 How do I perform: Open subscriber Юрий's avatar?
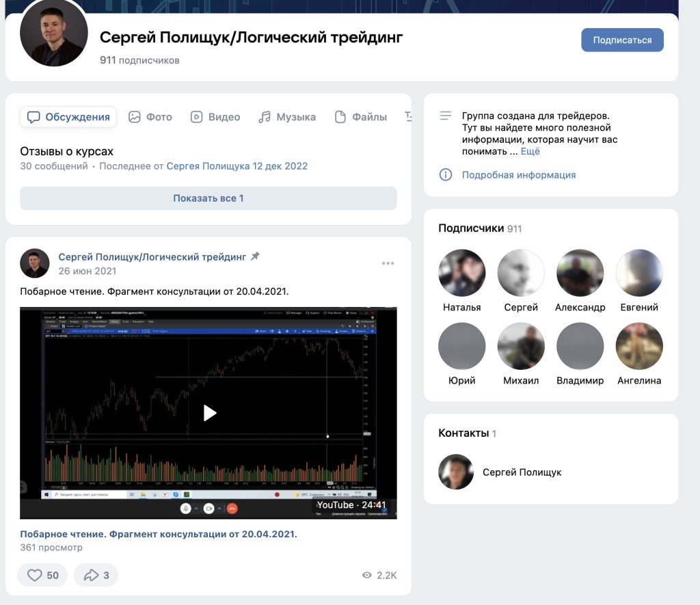[x=461, y=346]
